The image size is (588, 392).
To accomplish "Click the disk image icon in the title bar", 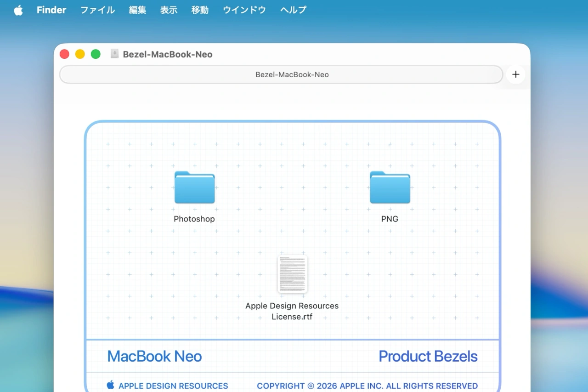I will tap(114, 54).
